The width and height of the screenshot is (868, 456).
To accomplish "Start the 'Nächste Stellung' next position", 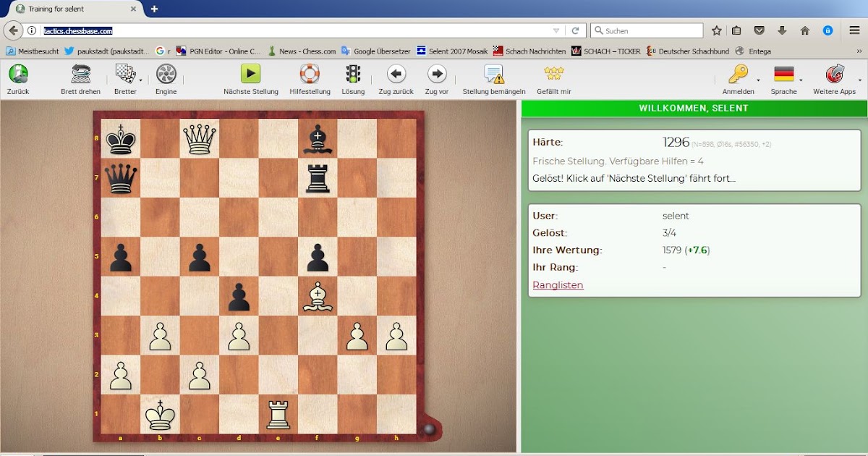I will tap(250, 75).
